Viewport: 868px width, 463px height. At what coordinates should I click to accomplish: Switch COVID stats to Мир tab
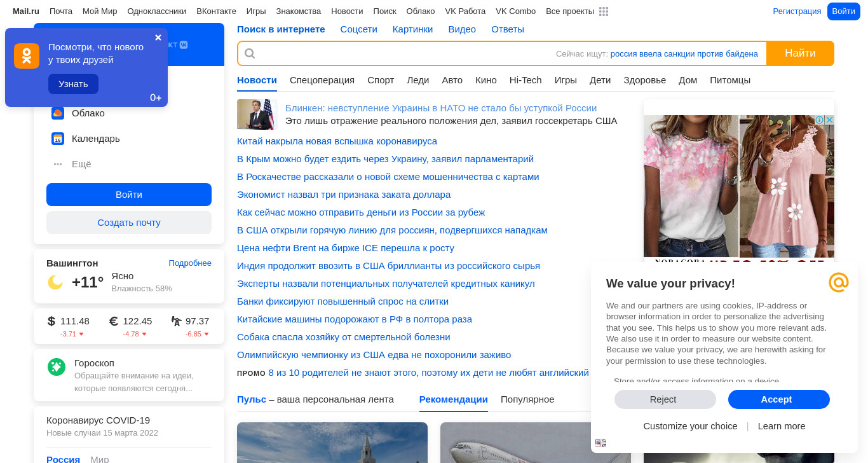coord(100,459)
